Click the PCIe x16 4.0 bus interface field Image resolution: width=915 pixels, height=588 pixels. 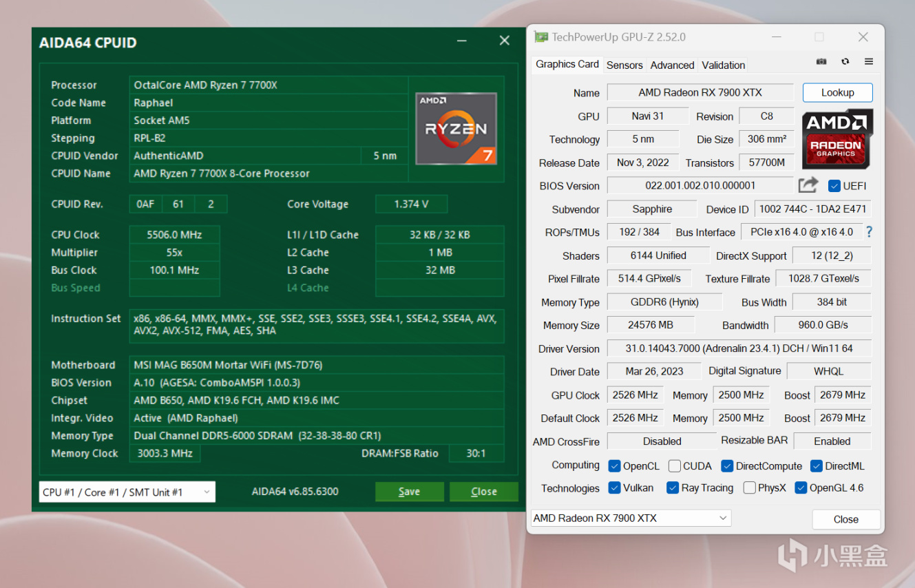click(x=801, y=232)
